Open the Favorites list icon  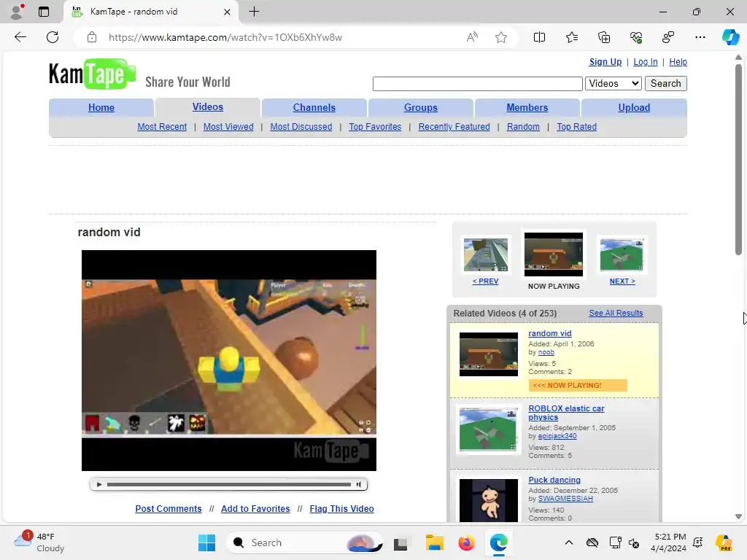pos(572,37)
